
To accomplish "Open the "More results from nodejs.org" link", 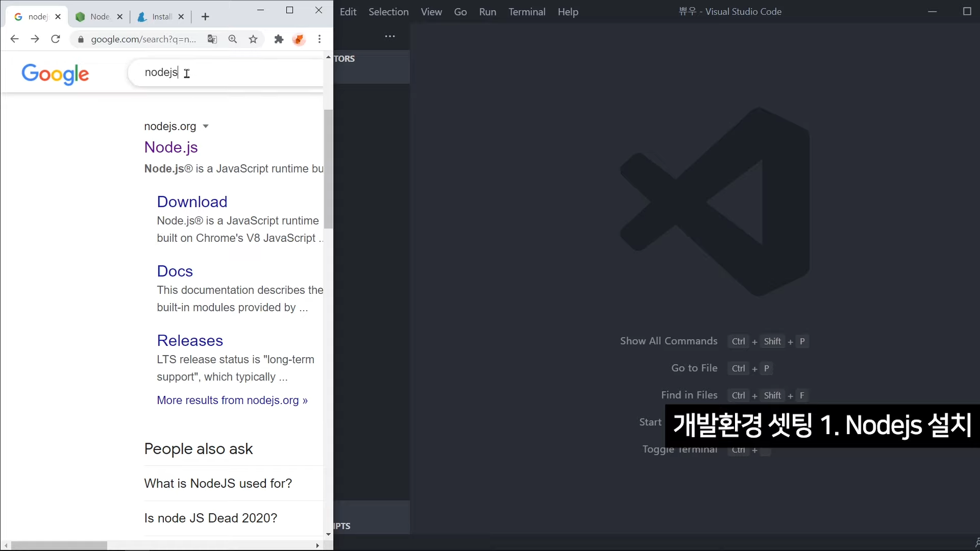I will (x=232, y=400).
